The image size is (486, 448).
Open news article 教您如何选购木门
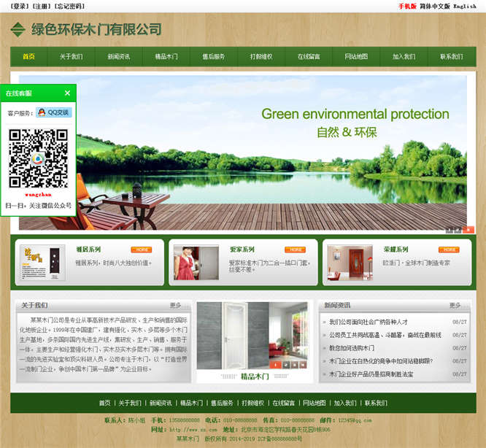coord(352,348)
